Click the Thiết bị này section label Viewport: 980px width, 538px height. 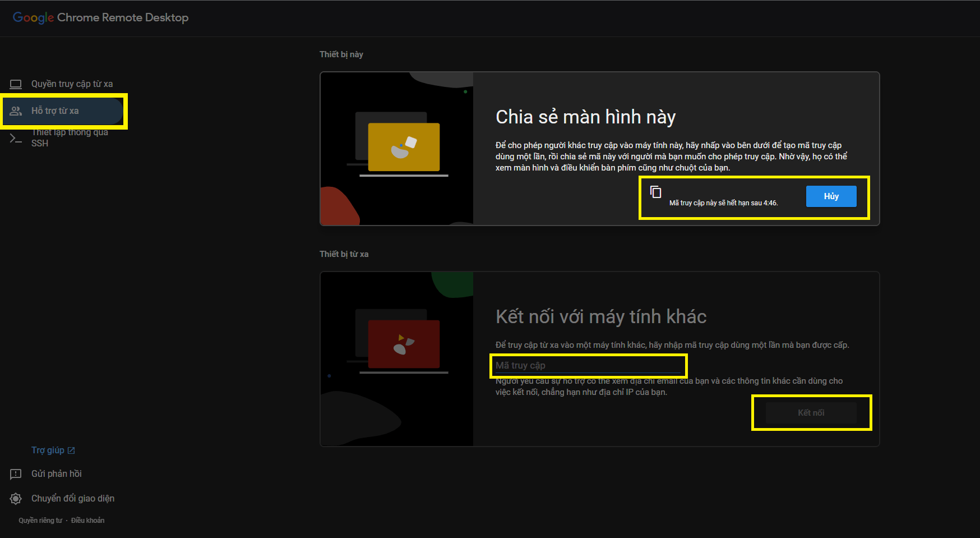341,54
